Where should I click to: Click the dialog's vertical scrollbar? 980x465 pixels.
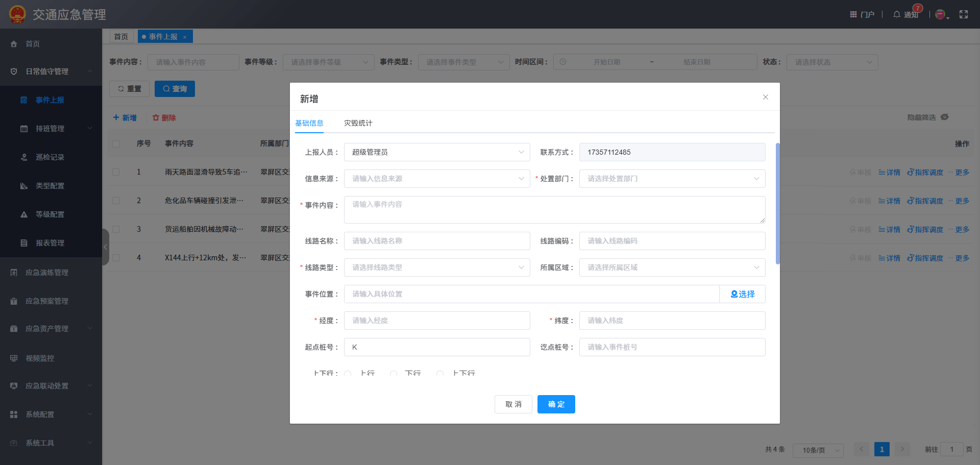[x=777, y=204]
